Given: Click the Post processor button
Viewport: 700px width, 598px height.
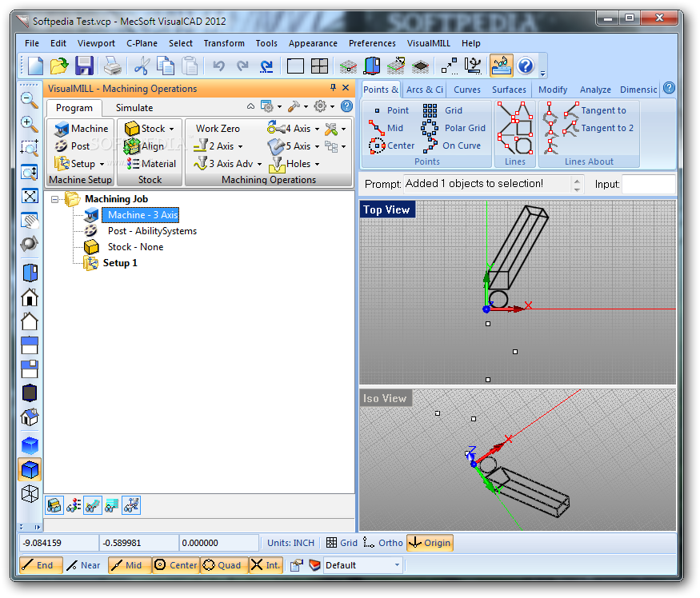Looking at the screenshot, I should pyautogui.click(x=72, y=146).
